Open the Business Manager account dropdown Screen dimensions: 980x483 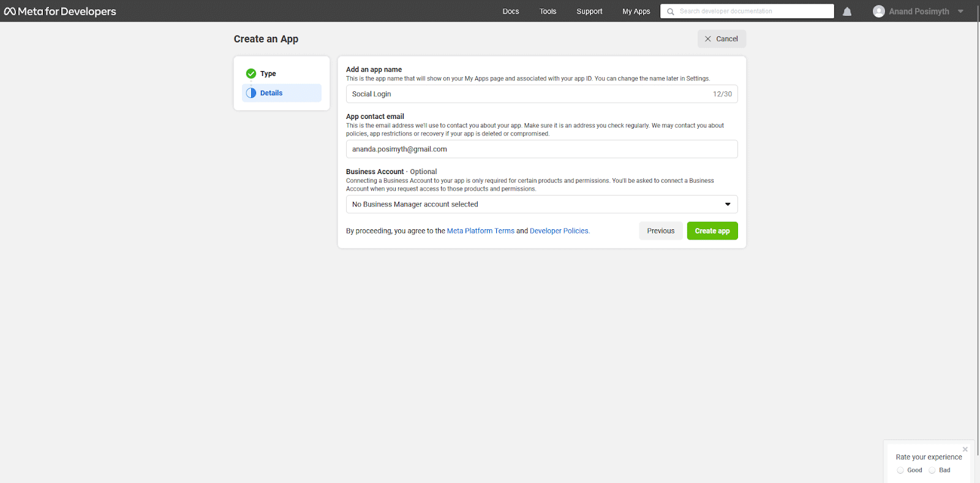click(x=541, y=204)
